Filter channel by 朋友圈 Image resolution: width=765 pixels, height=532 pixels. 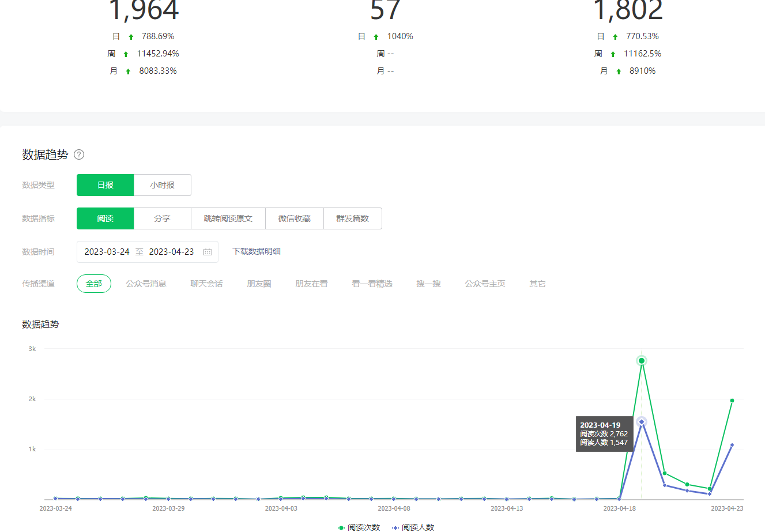click(259, 284)
